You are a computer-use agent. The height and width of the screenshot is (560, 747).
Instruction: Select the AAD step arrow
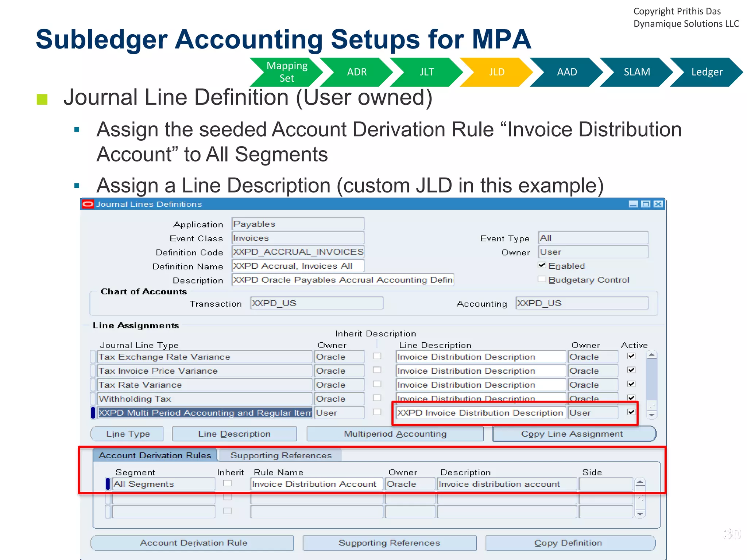tap(567, 72)
